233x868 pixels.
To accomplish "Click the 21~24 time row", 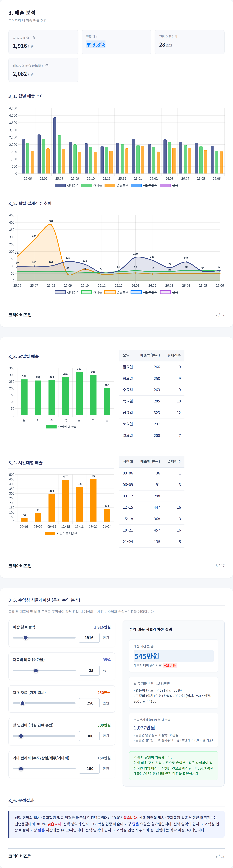I will point(152,542).
